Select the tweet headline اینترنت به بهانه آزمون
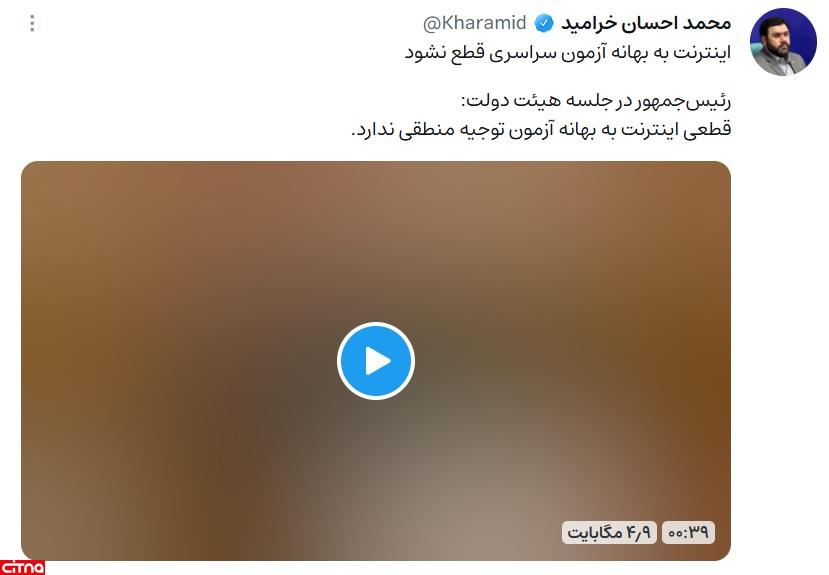Screen dimensions: 829x575 (x=568, y=53)
